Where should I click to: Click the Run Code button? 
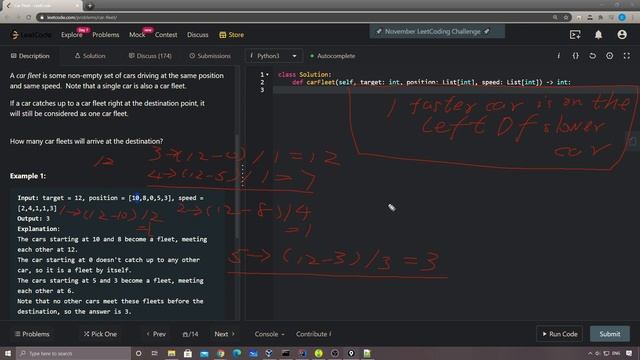[560, 334]
